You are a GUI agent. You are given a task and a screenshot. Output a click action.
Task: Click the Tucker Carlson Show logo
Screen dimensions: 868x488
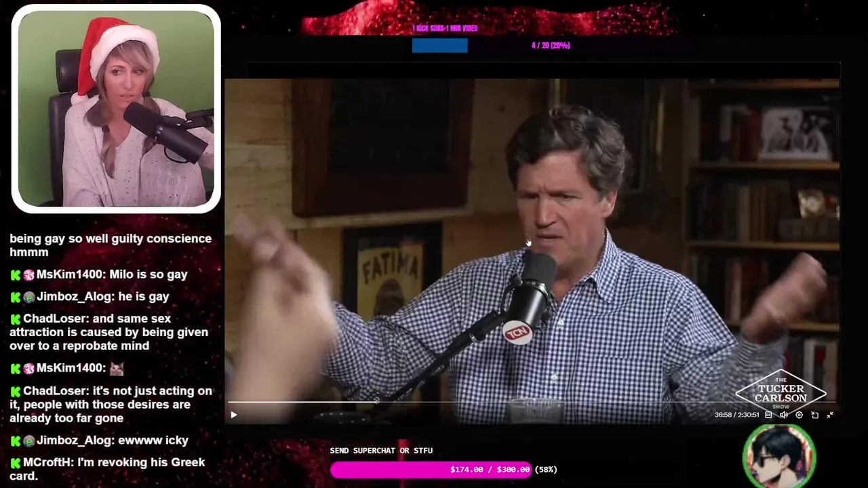[x=781, y=394]
